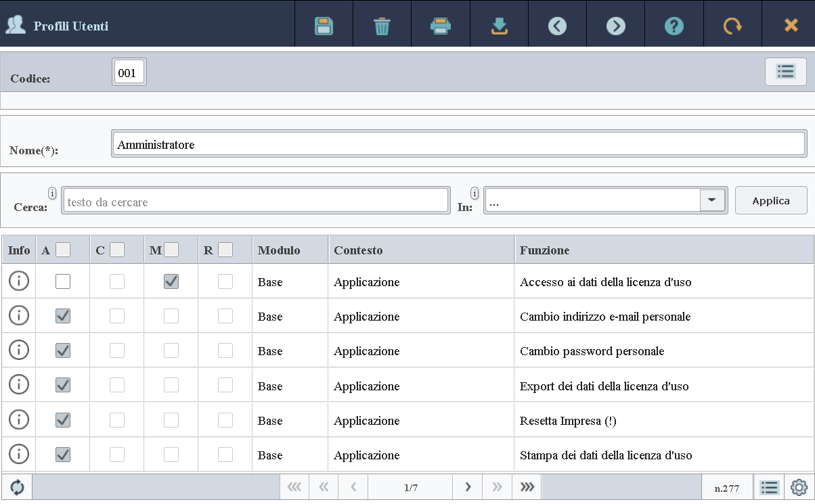
Task: Sort by Contesto column header
Action: click(x=422, y=250)
